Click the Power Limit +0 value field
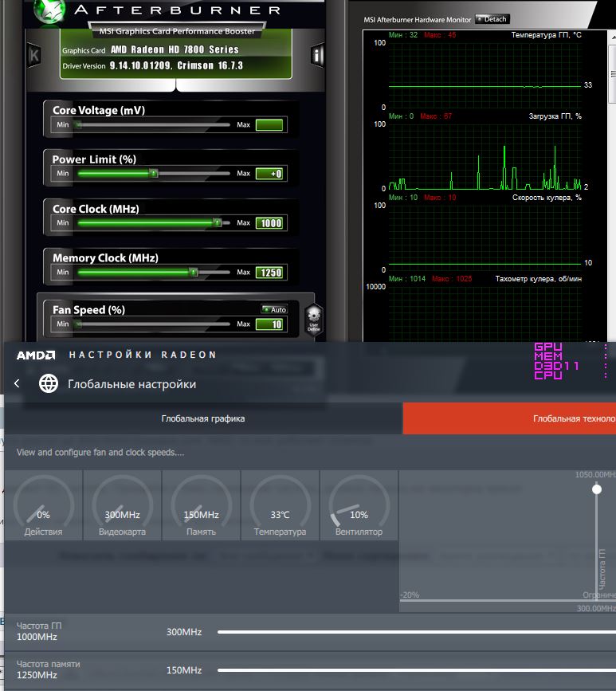 coord(269,174)
